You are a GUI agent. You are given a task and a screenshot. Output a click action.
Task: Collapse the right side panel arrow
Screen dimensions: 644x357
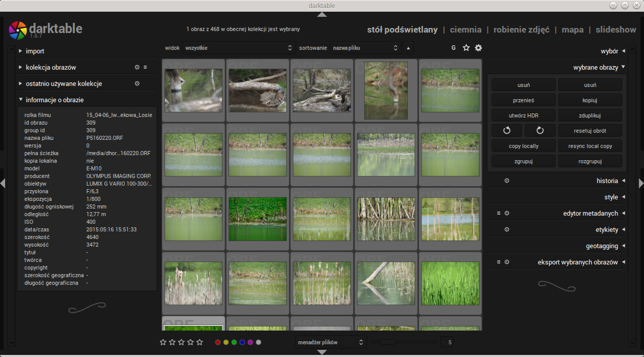tap(641, 184)
